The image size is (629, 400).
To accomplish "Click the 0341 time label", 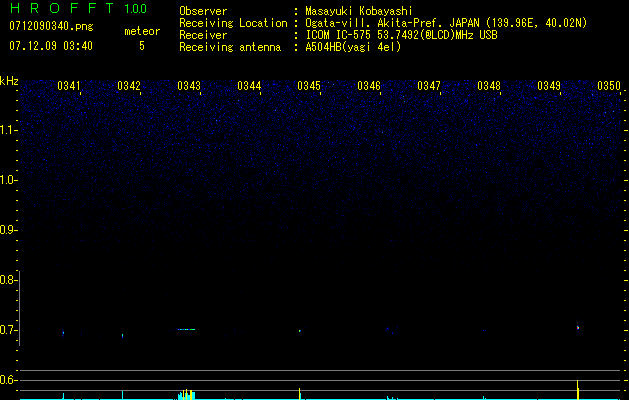I will coord(69,86).
